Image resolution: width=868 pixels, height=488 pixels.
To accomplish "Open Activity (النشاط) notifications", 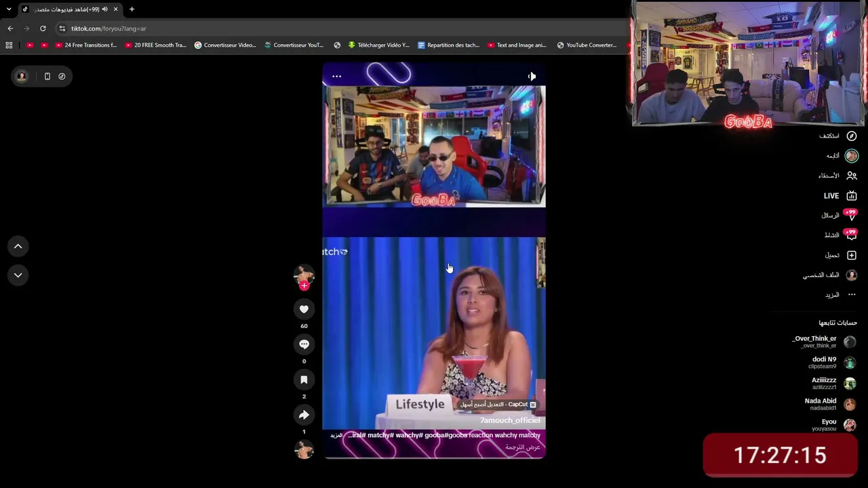I will pyautogui.click(x=840, y=235).
